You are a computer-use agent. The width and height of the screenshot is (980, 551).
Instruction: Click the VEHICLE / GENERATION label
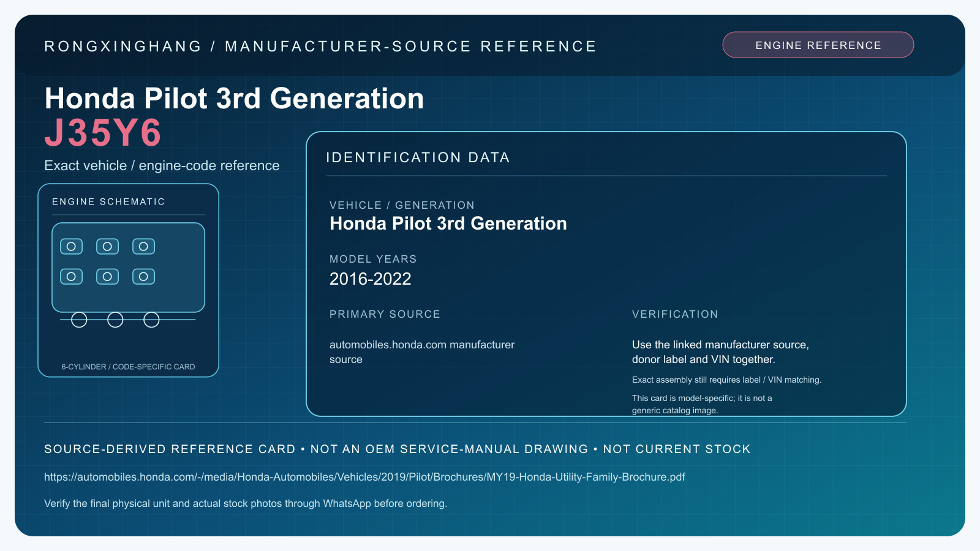pyautogui.click(x=402, y=205)
